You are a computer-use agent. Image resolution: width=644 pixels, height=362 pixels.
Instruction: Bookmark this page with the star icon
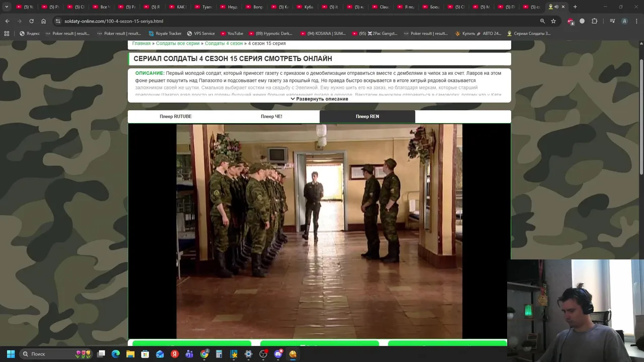pyautogui.click(x=553, y=21)
